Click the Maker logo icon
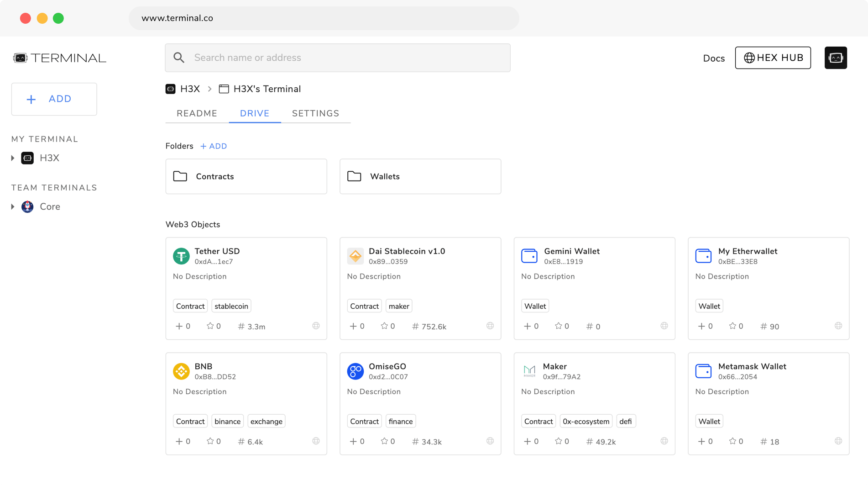Screen dimensions: 868x486 529,371
